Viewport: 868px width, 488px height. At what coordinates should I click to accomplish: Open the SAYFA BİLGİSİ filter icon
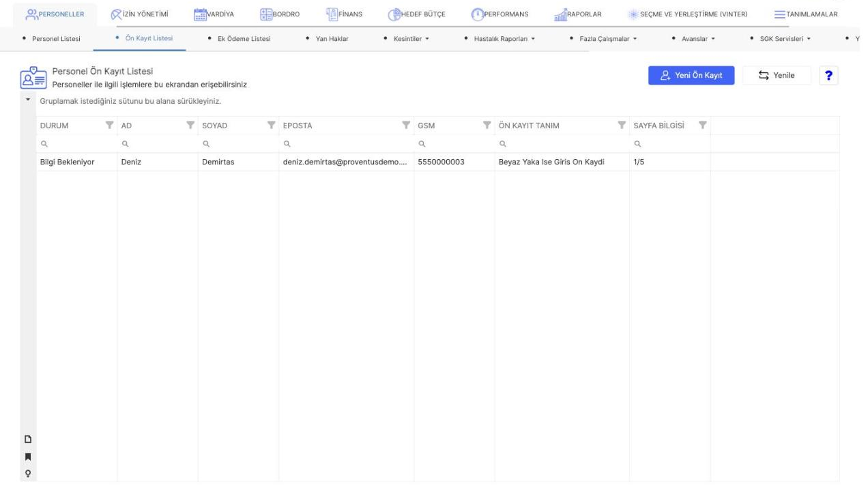pyautogui.click(x=702, y=125)
